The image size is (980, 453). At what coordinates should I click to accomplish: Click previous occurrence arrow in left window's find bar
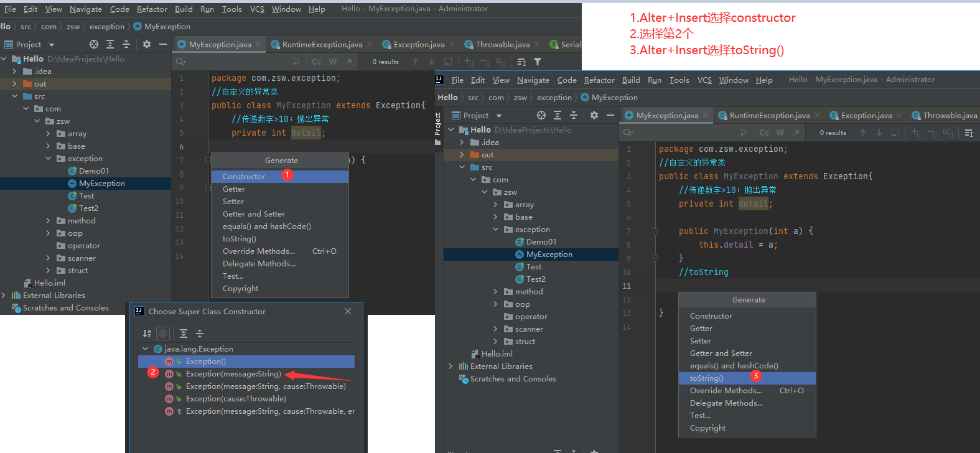point(416,62)
